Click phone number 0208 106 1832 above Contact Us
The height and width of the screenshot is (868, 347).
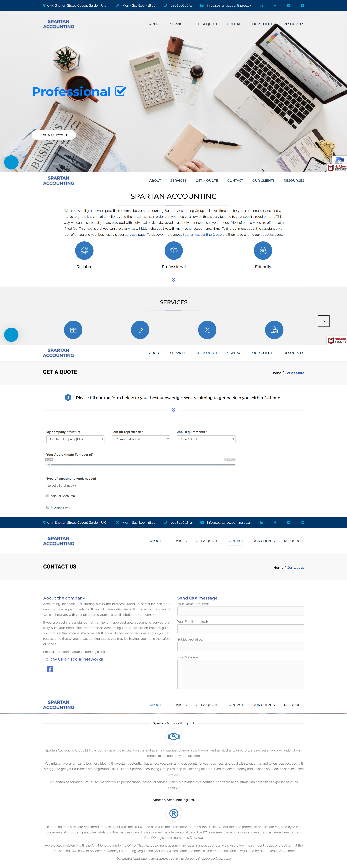(x=181, y=523)
